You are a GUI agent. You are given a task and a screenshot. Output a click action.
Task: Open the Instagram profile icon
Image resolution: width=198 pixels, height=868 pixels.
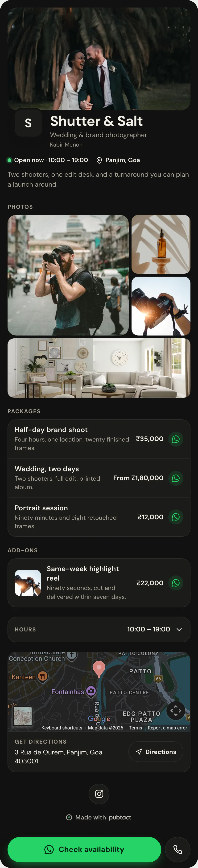(x=99, y=794)
